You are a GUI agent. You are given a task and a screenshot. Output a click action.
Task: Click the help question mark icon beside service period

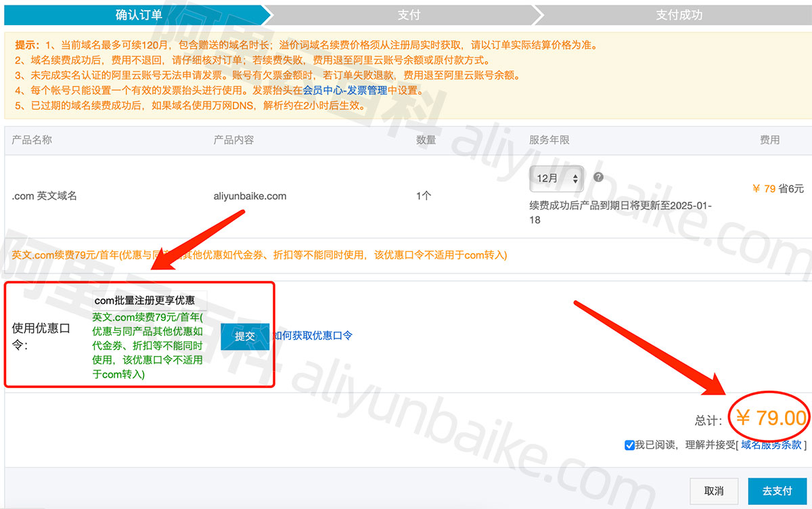point(598,177)
